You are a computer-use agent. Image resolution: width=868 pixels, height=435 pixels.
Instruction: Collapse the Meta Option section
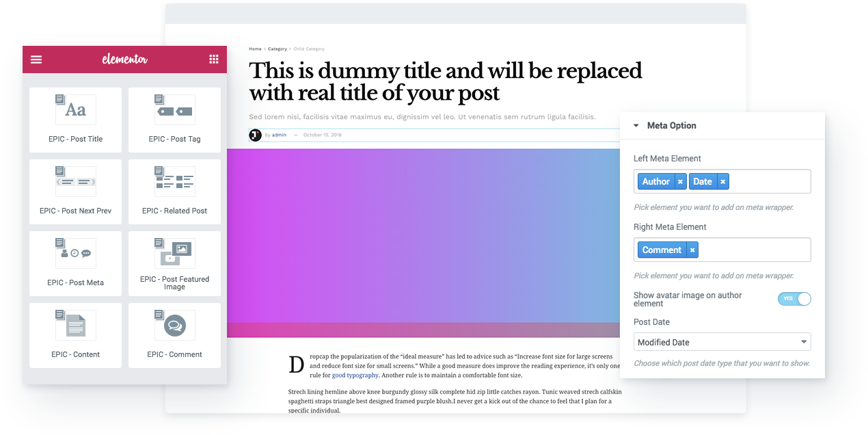click(636, 126)
